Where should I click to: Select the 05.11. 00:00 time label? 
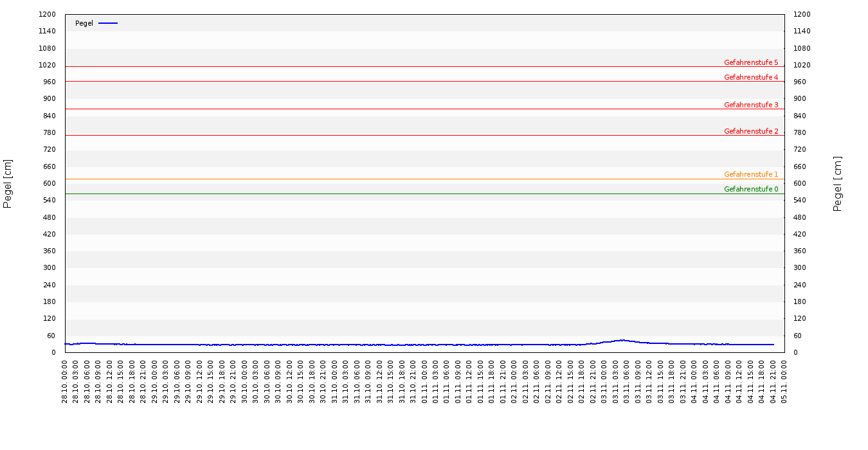click(784, 381)
